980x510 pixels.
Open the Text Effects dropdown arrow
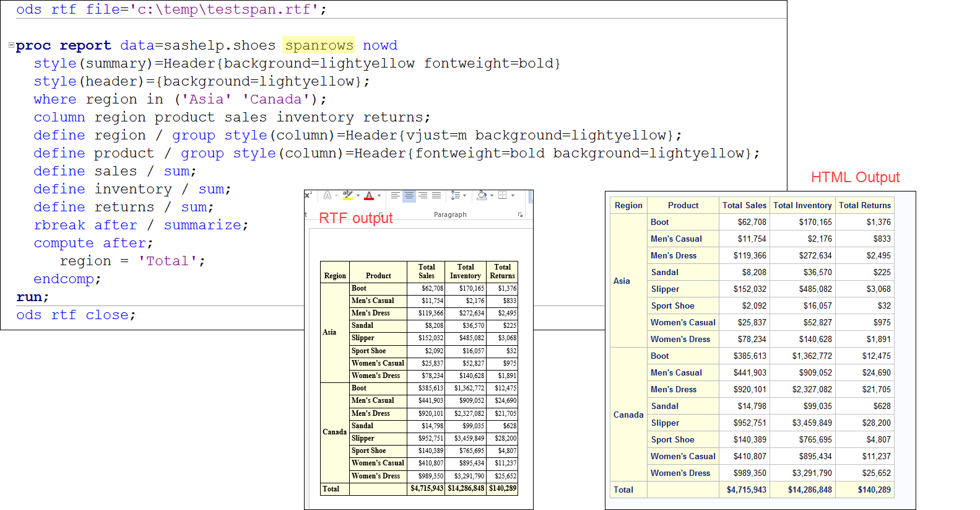coord(336,196)
